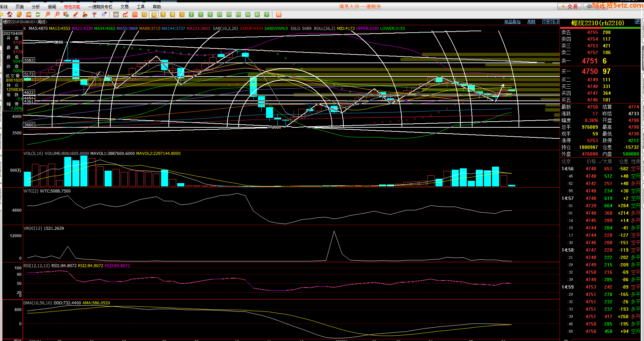Click the red-green buy/sell ratio bar
Image resolution: width=644 pixels, height=341 pixels.
600,28
